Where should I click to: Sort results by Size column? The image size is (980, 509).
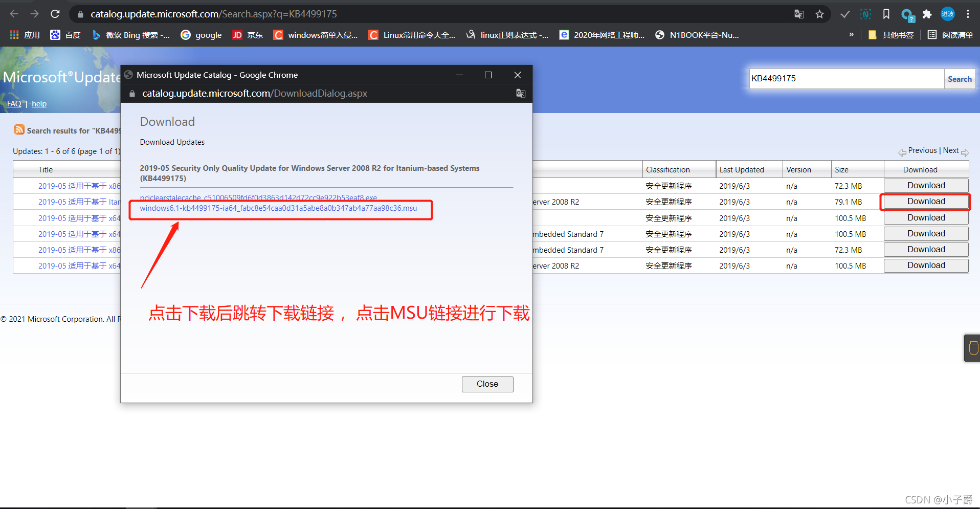click(841, 170)
